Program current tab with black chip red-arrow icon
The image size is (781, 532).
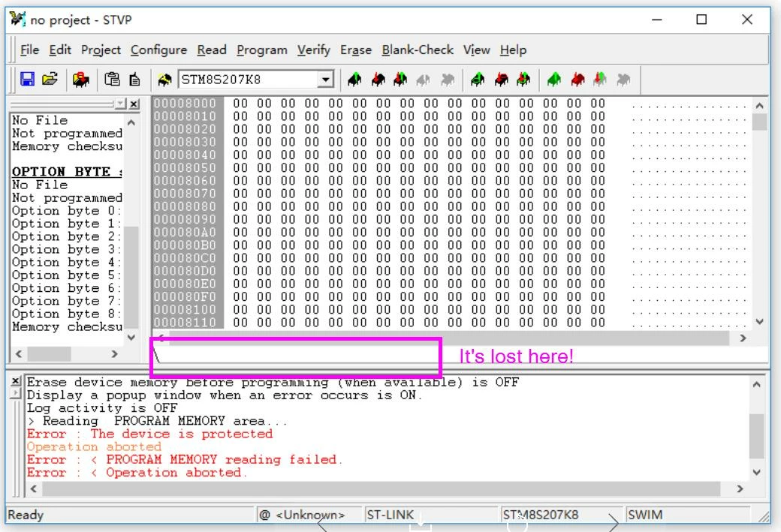(378, 79)
